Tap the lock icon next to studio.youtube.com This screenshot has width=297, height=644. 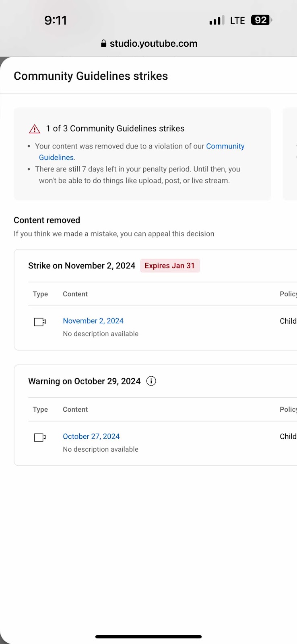coord(104,43)
